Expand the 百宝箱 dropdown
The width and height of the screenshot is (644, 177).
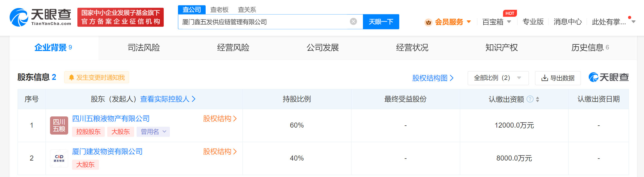click(x=509, y=22)
